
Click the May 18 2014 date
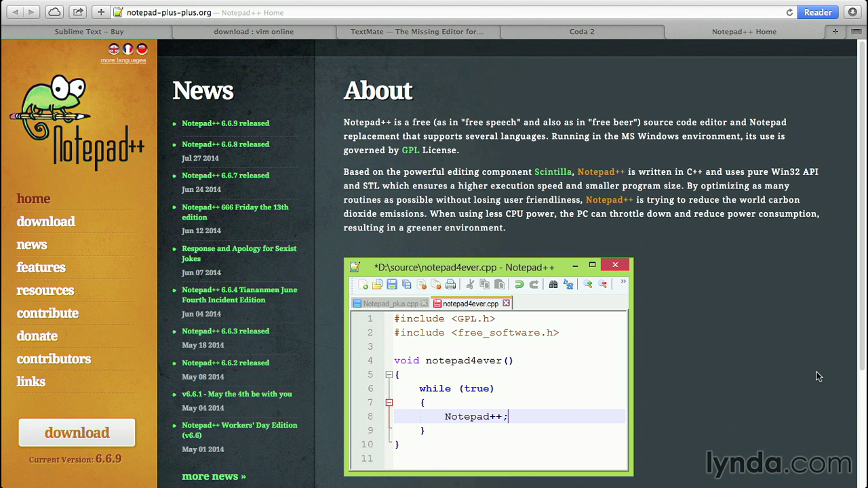[203, 346]
